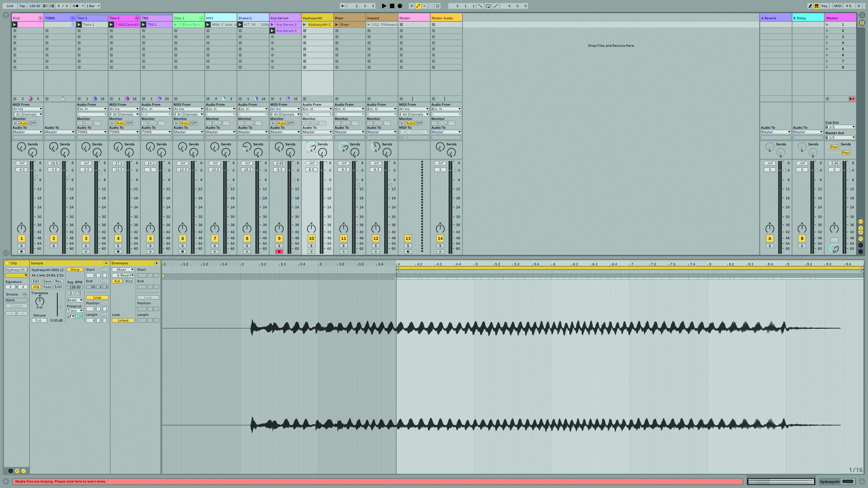868x488 pixels.
Task: Enable the sample RAM mode switch
Action: click(x=58, y=287)
